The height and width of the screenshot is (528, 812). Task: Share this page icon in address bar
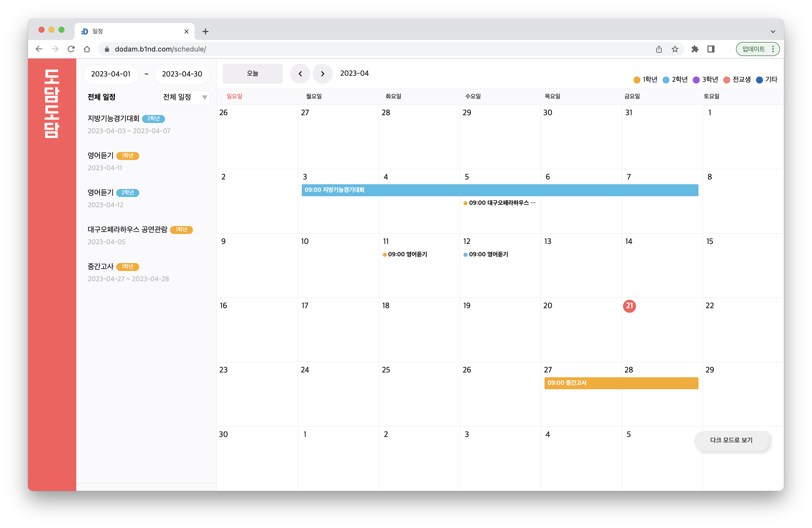[659, 49]
